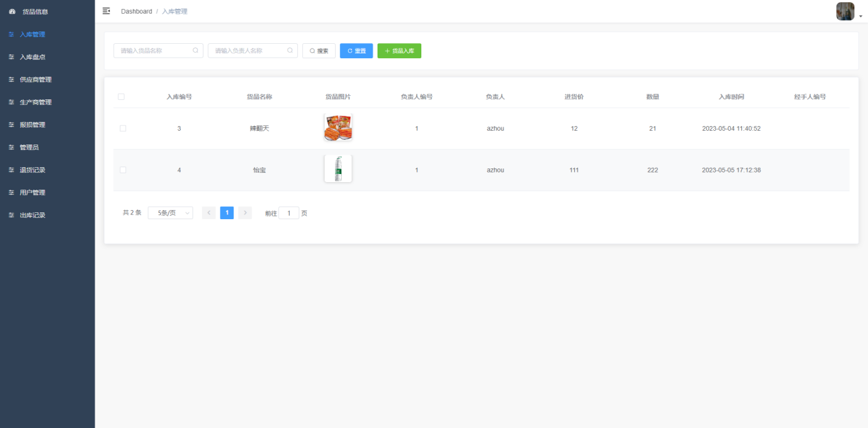Click the magnifier icon in 货品名称 search box
The image size is (868, 428).
click(195, 50)
